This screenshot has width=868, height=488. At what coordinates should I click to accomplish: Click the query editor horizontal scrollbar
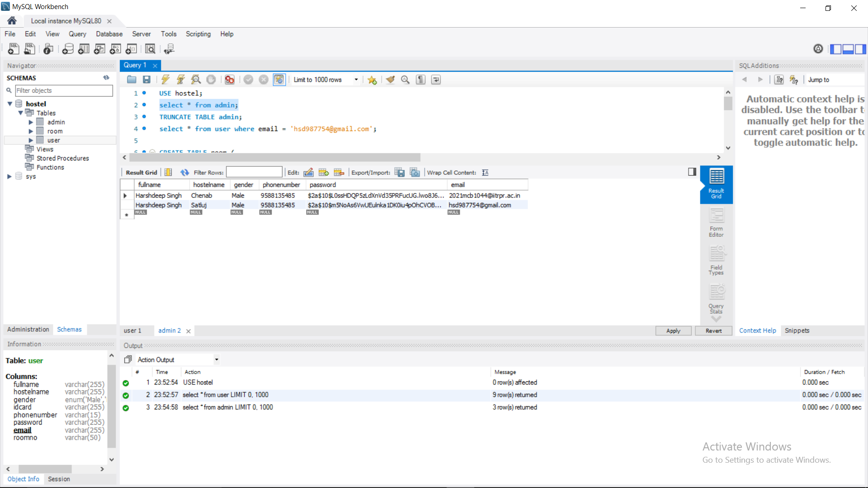[275, 157]
